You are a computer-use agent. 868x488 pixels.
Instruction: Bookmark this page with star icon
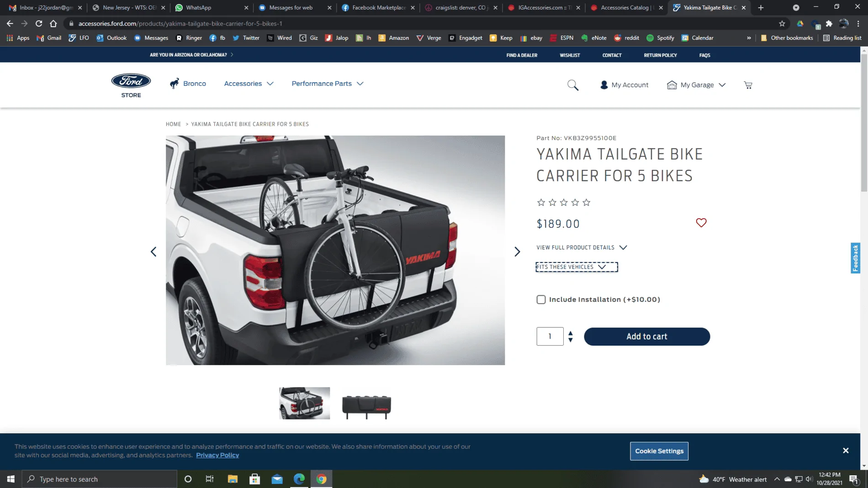(x=782, y=23)
